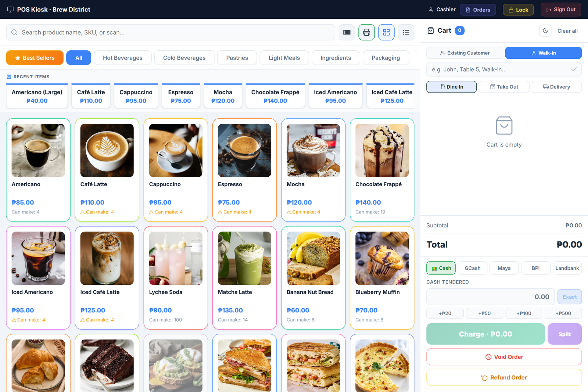Click the barcode scanner icon
Viewport: 588px width, 392px height.
coord(347,32)
